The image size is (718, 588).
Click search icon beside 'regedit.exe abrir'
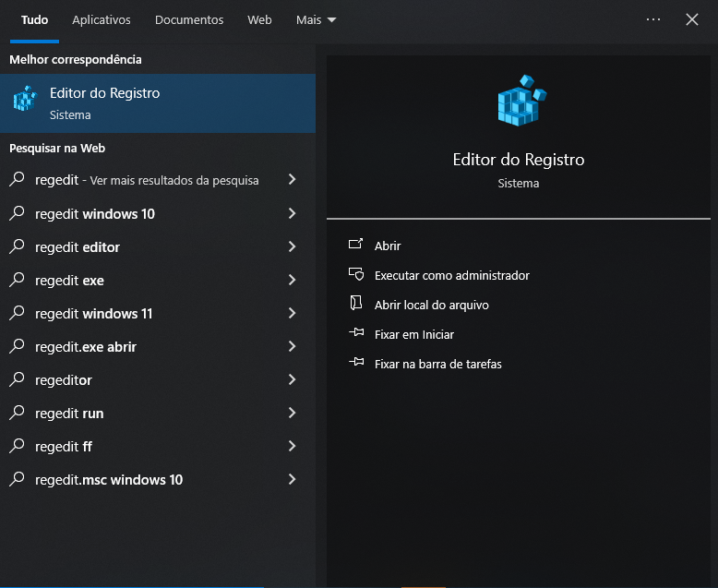[17, 345]
